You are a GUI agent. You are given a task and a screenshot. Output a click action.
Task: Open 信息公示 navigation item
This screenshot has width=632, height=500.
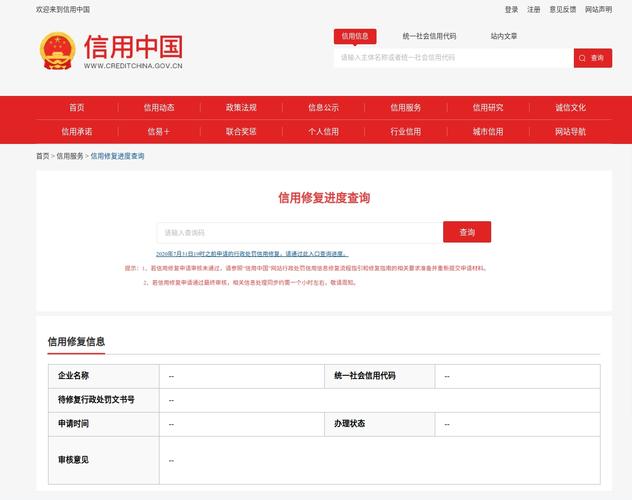[x=323, y=108]
